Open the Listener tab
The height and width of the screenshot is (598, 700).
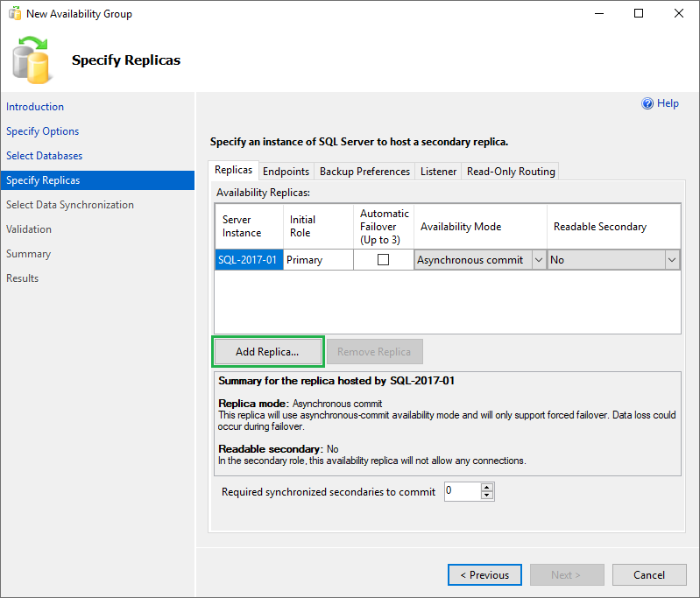(438, 172)
